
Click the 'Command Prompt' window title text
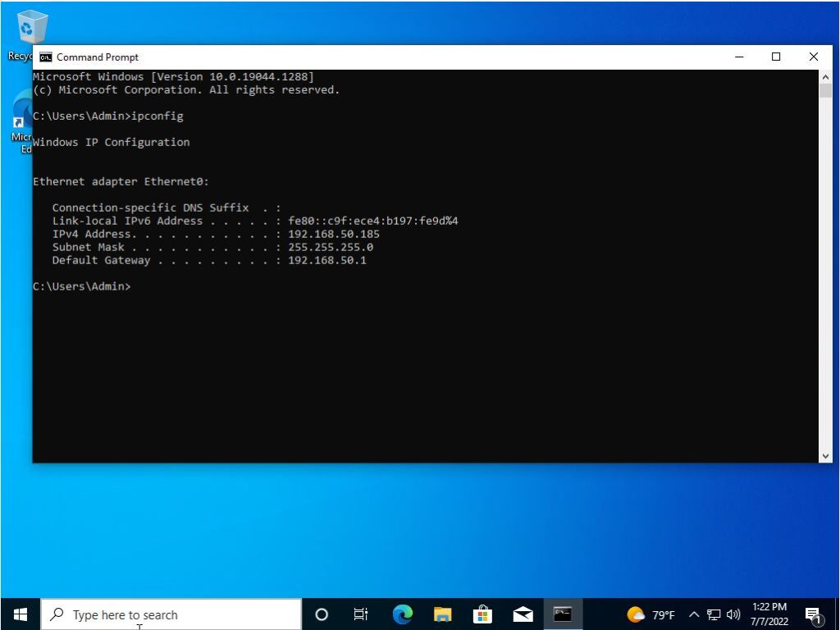(x=98, y=57)
